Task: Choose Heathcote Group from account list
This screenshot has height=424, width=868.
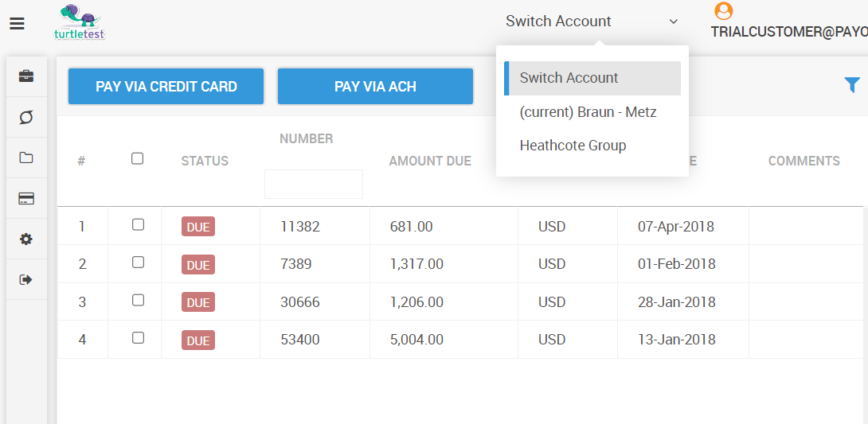Action: 573,146
